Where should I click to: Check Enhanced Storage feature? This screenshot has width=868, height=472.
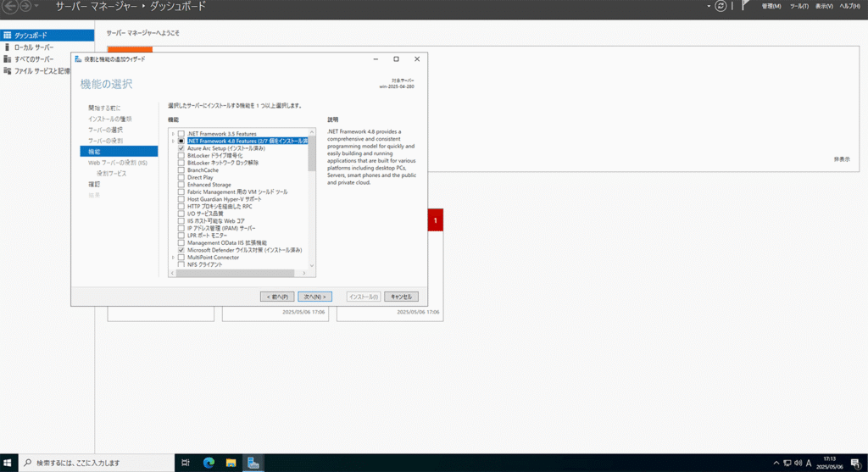[x=181, y=185]
